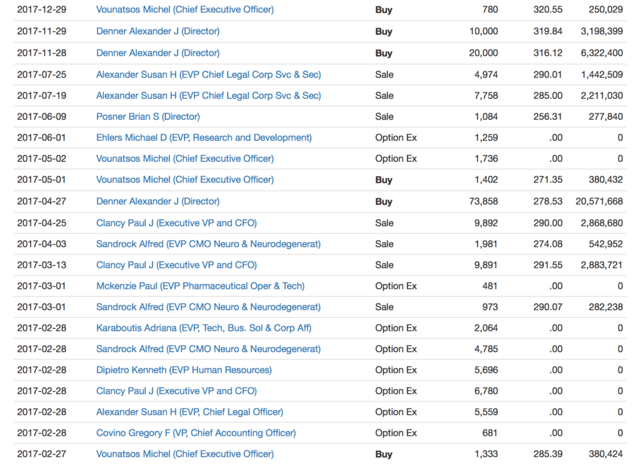This screenshot has height=464, width=640.
Task: Click price 285.00
Action: point(548,95)
